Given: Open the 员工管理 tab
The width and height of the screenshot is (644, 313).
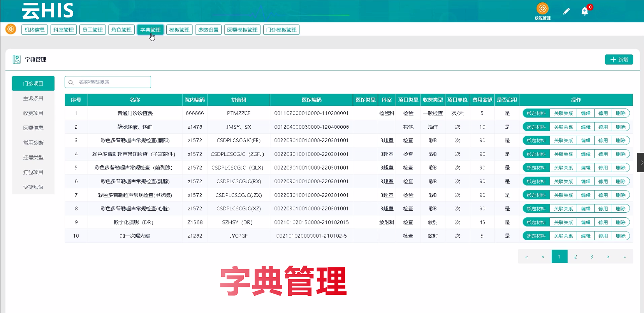Looking at the screenshot, I should (x=92, y=30).
